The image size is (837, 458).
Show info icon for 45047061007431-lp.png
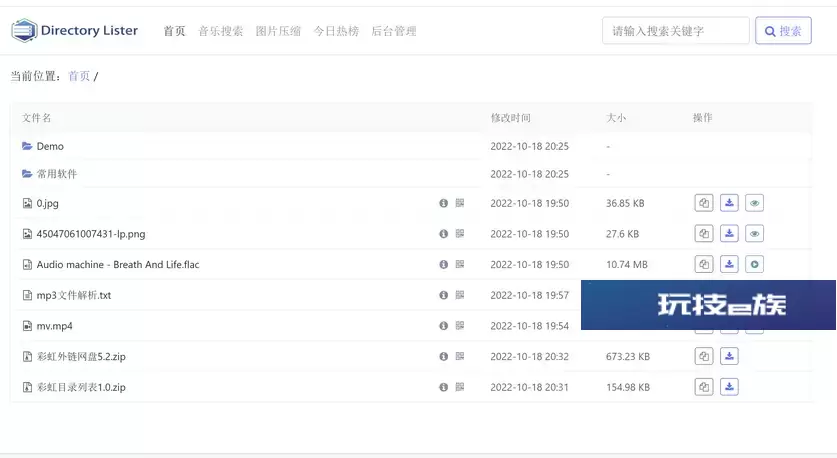coord(443,233)
